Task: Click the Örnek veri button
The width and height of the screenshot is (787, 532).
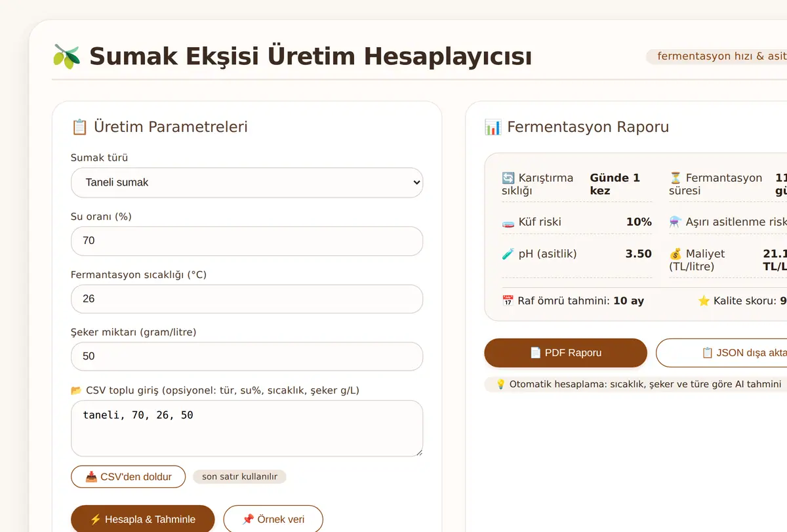Action: 273,519
